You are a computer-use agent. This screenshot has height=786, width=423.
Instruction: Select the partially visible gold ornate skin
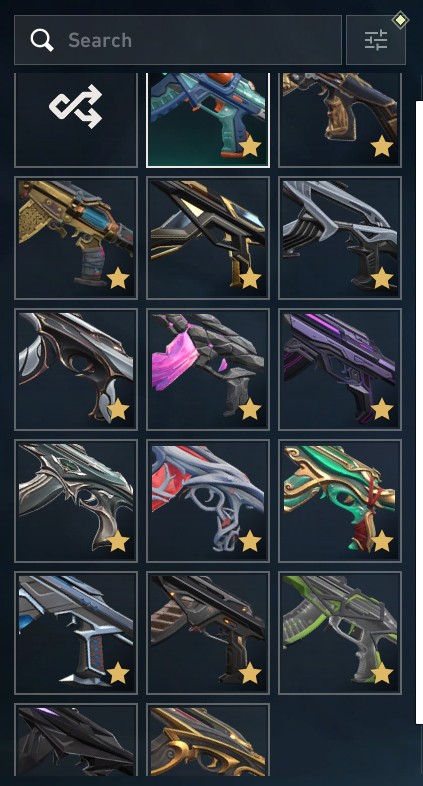pyautogui.click(x=208, y=740)
